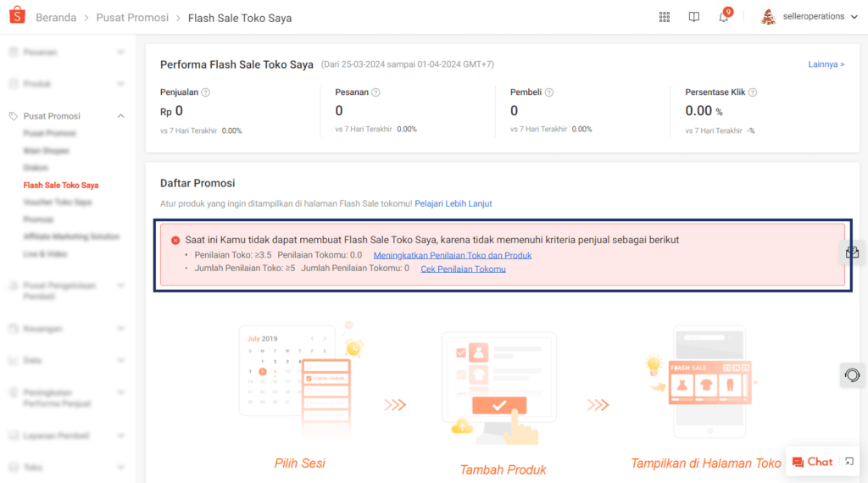
Task: Open the inbox icon on right edge
Action: pyautogui.click(x=853, y=253)
